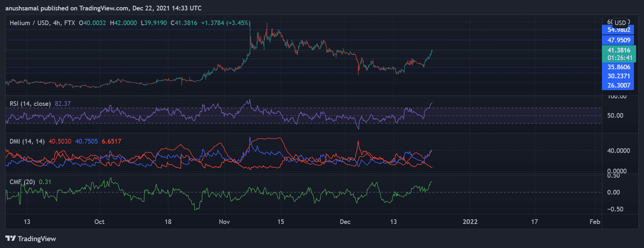Click the 2022 label on time axis
This screenshot has height=248, width=644.
[x=470, y=222]
